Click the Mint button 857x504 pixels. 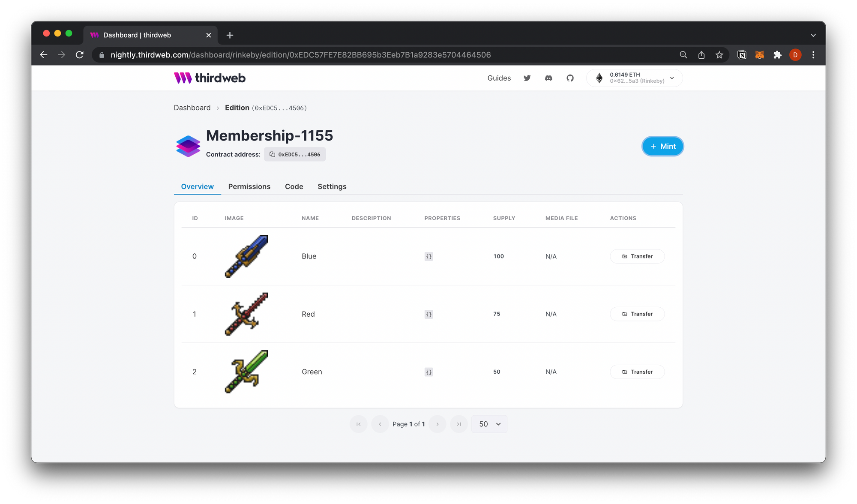[663, 146]
